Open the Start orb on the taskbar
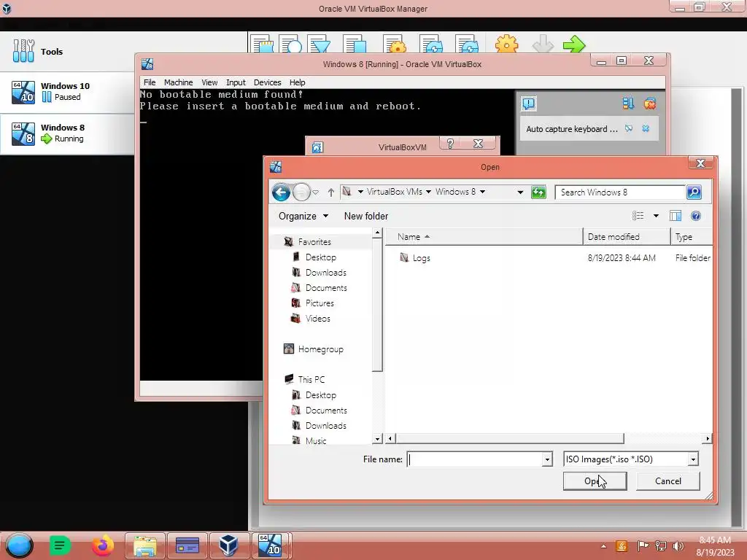The width and height of the screenshot is (747, 560). click(x=19, y=545)
